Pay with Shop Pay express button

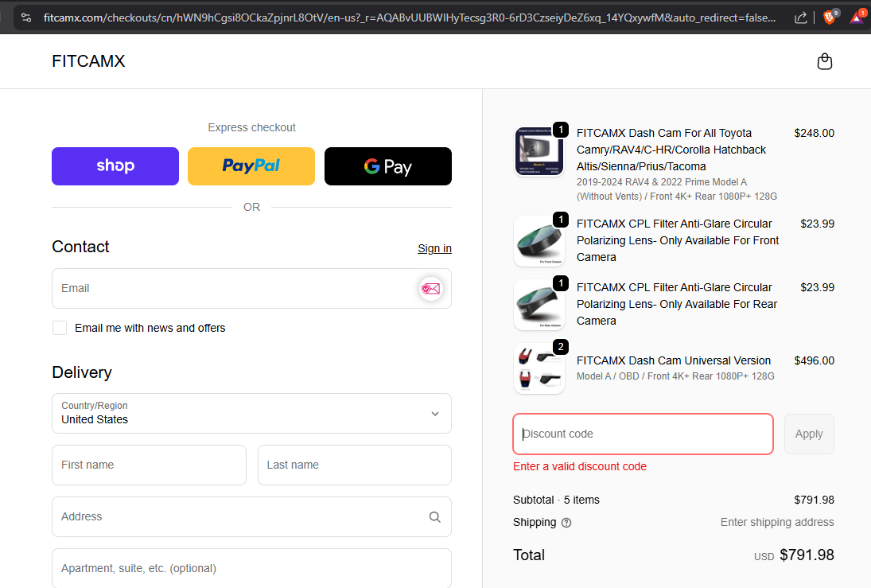pos(115,166)
